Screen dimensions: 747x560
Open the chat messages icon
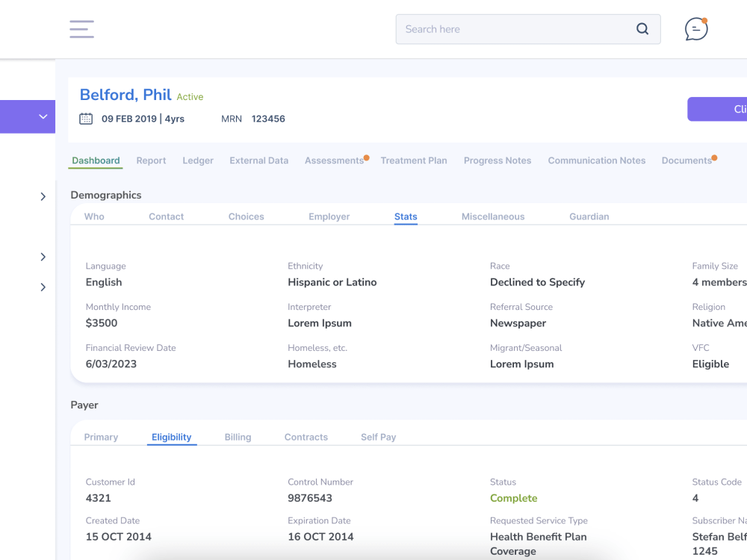click(696, 29)
